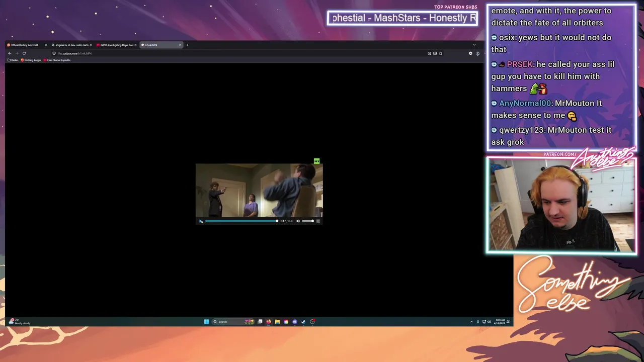Reload the current page
Screen dimensions: 644x362
pos(24,53)
